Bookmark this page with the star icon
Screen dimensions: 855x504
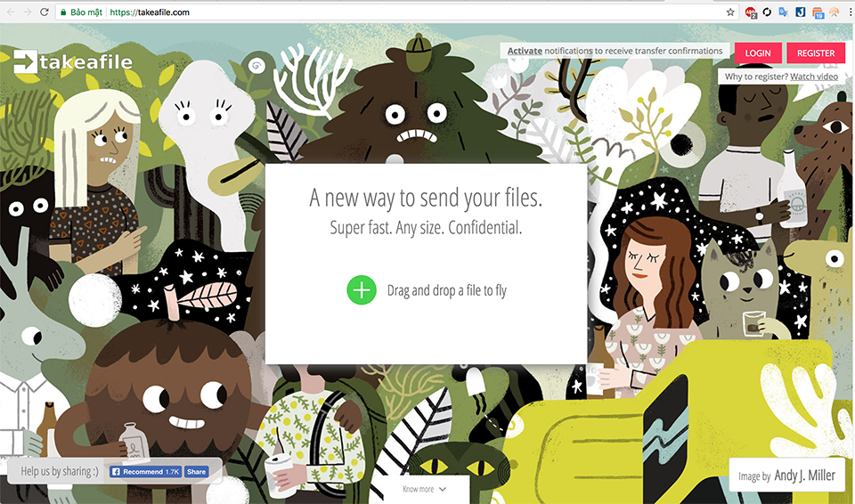pos(730,12)
